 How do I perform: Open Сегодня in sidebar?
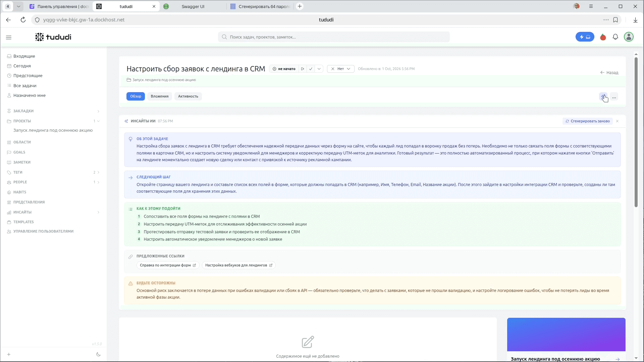pyautogui.click(x=22, y=66)
